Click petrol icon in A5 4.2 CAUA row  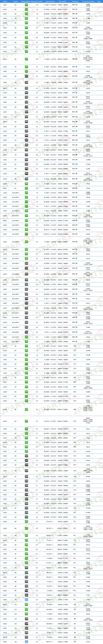[26, 451]
